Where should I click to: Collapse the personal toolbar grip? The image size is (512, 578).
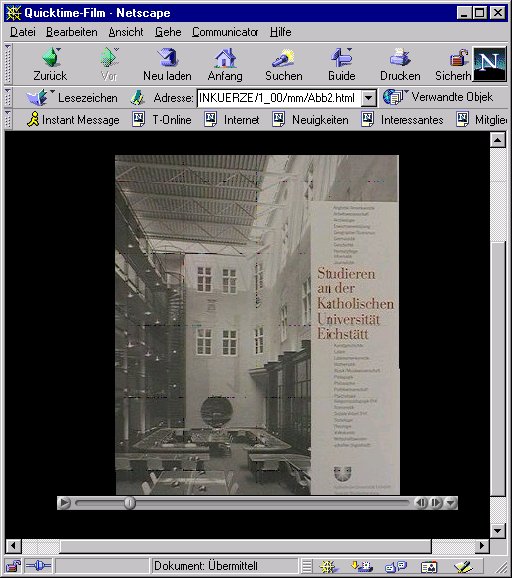click(x=8, y=119)
